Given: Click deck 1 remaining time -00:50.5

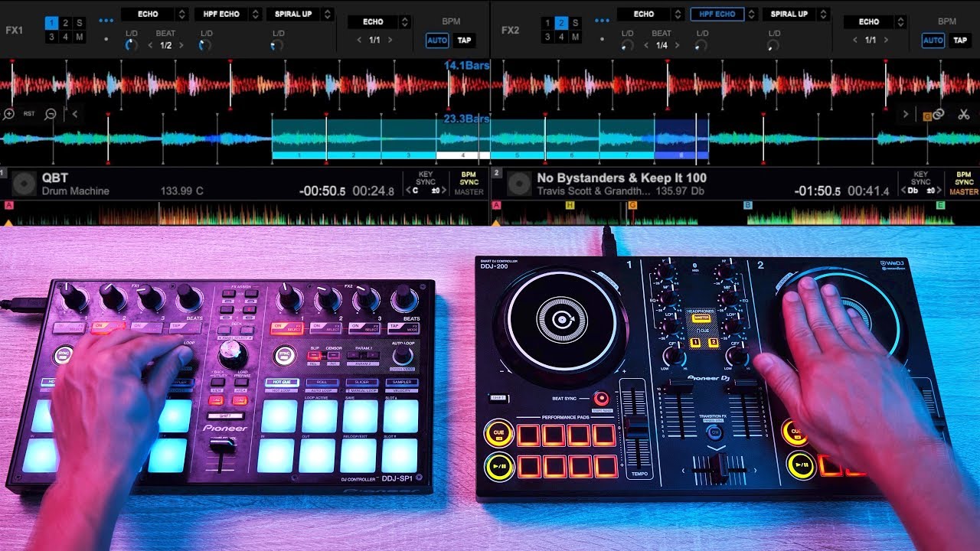Looking at the screenshot, I should [x=322, y=191].
